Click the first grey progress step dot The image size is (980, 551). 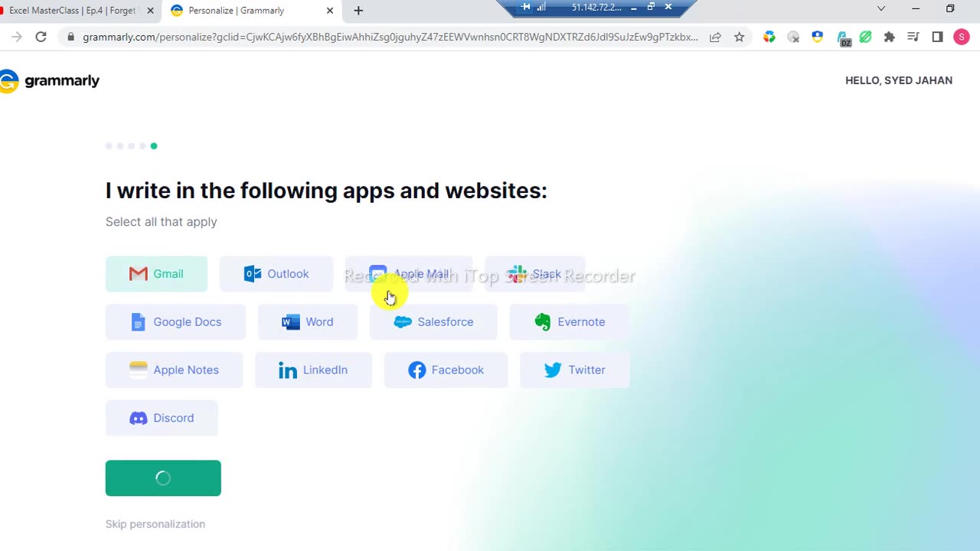point(109,146)
